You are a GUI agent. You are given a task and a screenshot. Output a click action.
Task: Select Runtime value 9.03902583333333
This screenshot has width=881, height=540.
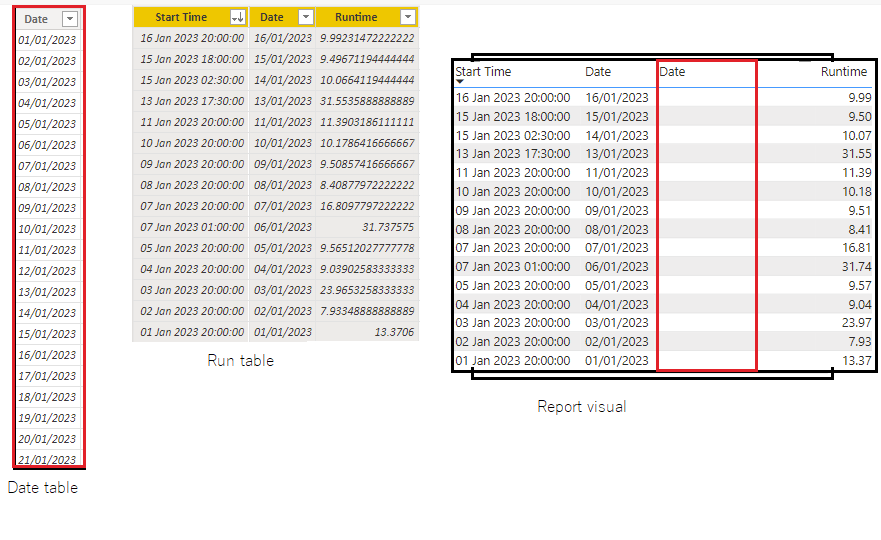coord(367,269)
